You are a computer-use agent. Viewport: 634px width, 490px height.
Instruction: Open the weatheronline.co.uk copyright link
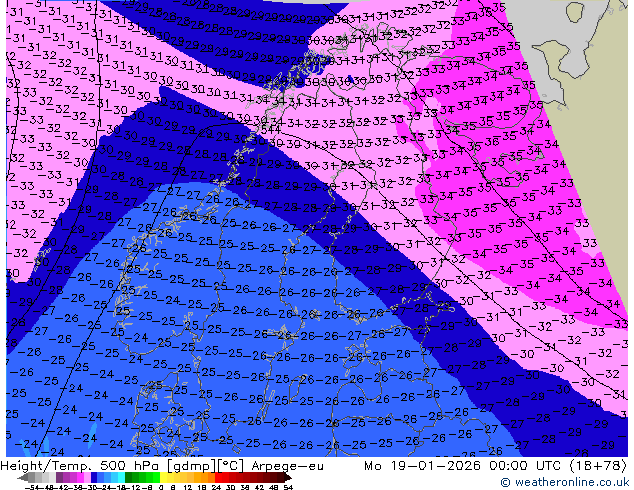564,482
